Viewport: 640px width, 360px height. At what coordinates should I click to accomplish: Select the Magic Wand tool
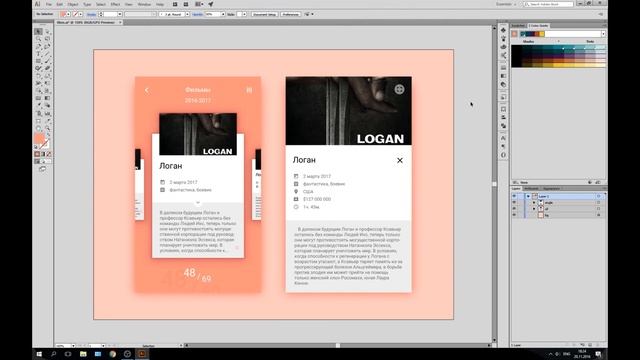click(38, 39)
